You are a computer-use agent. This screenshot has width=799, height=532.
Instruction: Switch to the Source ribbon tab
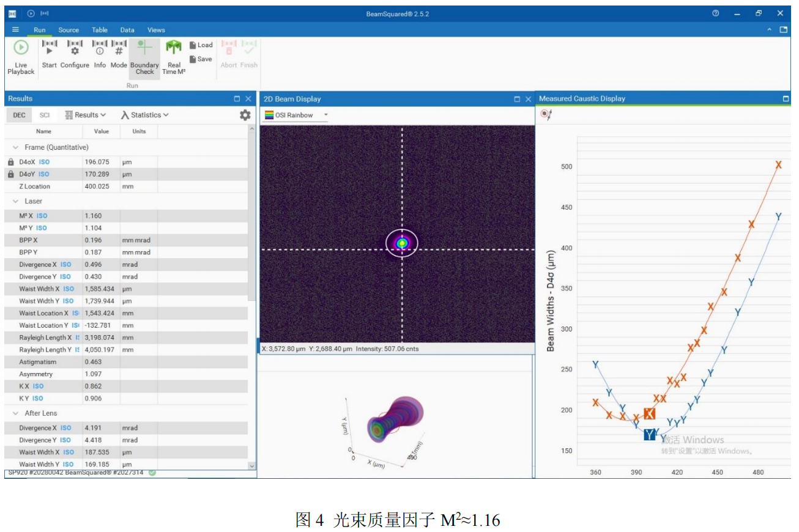coord(69,30)
